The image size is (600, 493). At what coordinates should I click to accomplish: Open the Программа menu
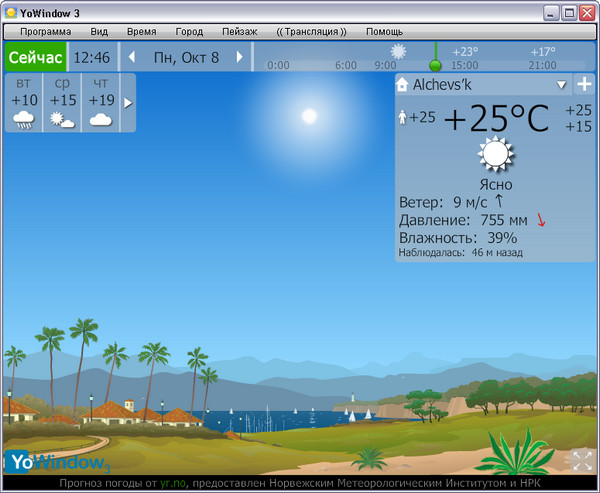[45, 32]
